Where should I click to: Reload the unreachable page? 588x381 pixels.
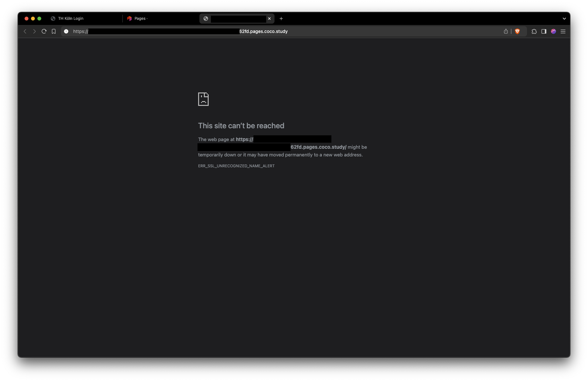point(44,31)
